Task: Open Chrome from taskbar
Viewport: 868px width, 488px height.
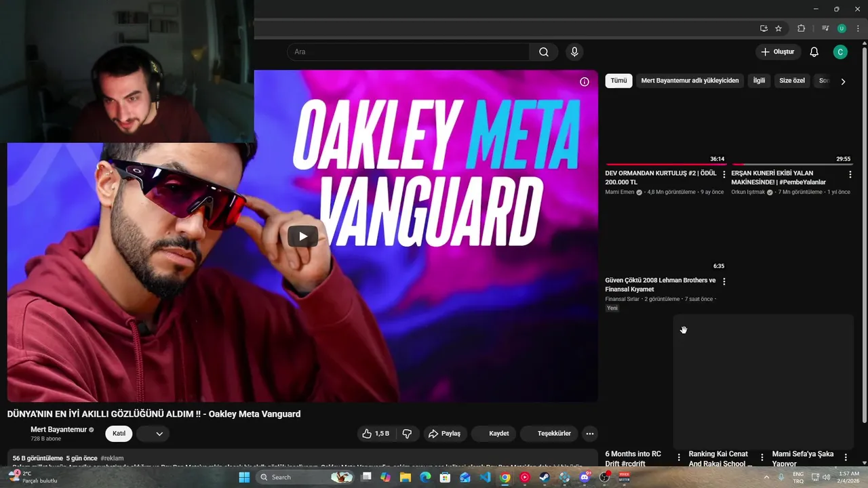Action: click(505, 477)
